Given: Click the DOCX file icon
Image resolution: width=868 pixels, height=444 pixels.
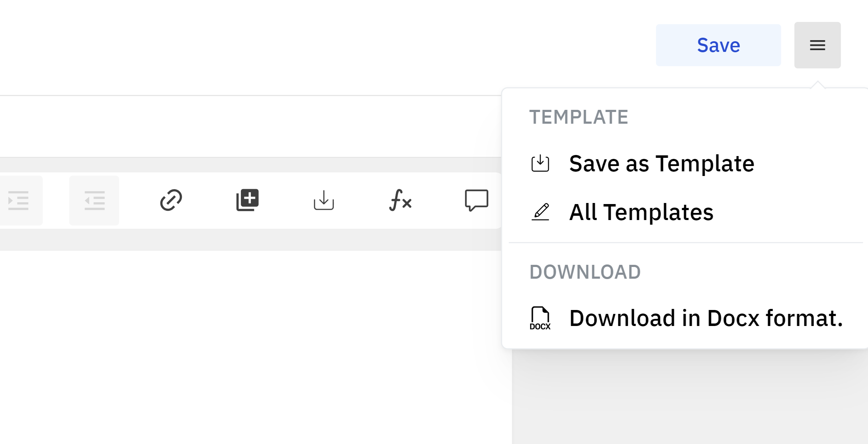Looking at the screenshot, I should click(540, 318).
